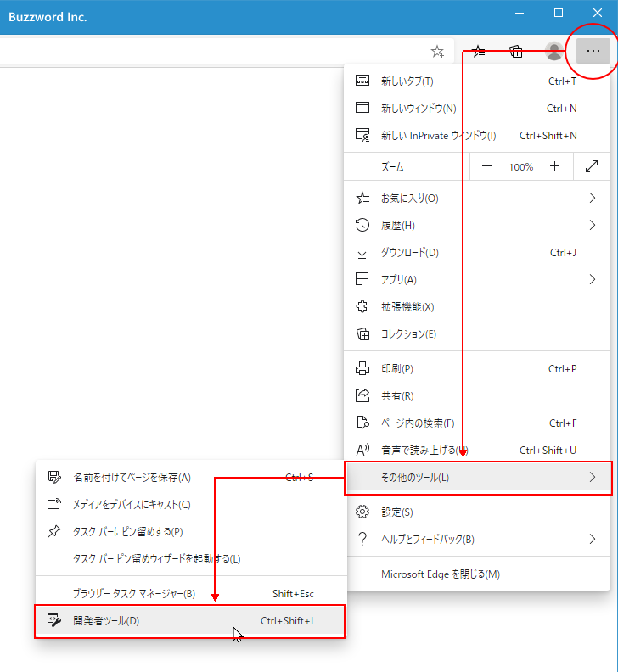Decrease zoom with the minus button
The image size is (618, 672).
pyautogui.click(x=486, y=166)
